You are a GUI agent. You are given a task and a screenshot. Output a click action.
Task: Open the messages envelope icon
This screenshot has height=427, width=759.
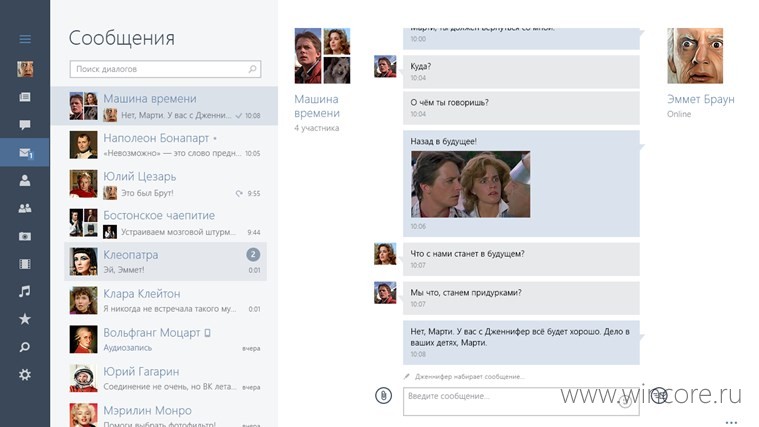click(x=25, y=153)
